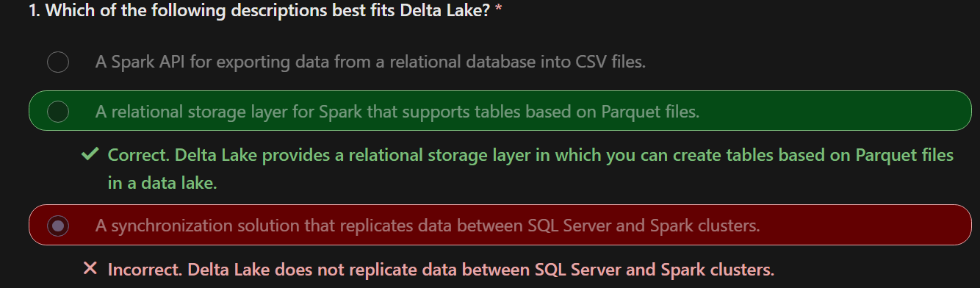Click the 'A synchronization solution that replicates data' option text
The height and width of the screenshot is (288, 980).
pyautogui.click(x=428, y=226)
